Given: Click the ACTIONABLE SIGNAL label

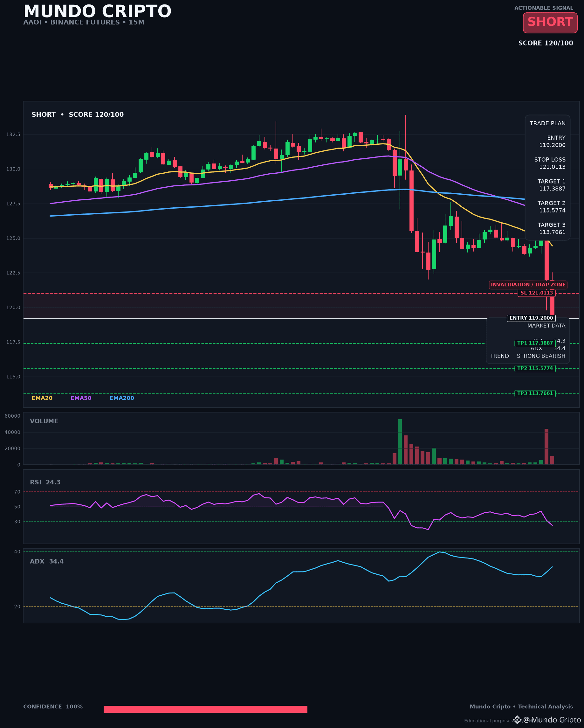Looking at the screenshot, I should tap(544, 8).
